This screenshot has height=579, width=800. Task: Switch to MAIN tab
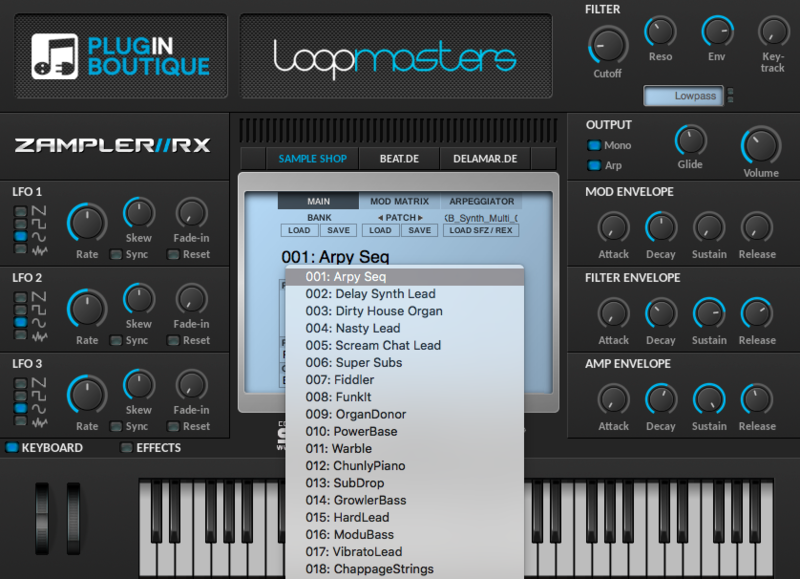[318, 201]
